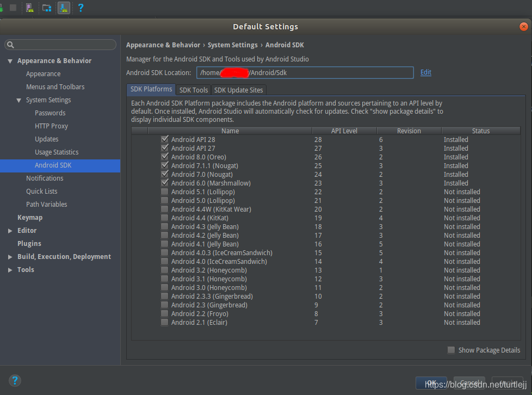This screenshot has height=395, width=532.
Task: Select Path Variables settings item
Action: tap(46, 204)
